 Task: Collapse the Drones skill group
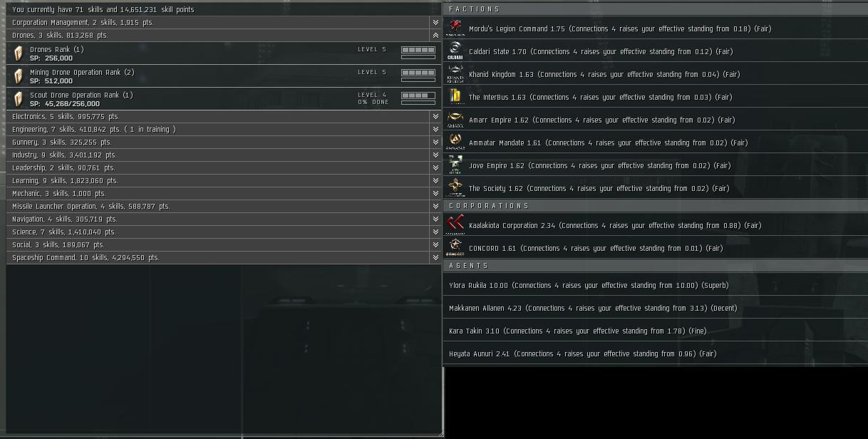[x=435, y=36]
